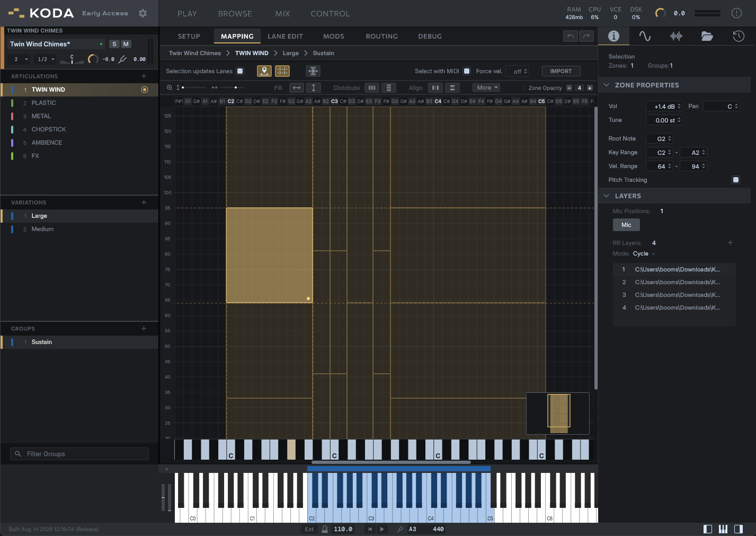Viewport: 756px width, 536px height.
Task: Open the Force vel. off dropdown
Action: [x=518, y=71]
